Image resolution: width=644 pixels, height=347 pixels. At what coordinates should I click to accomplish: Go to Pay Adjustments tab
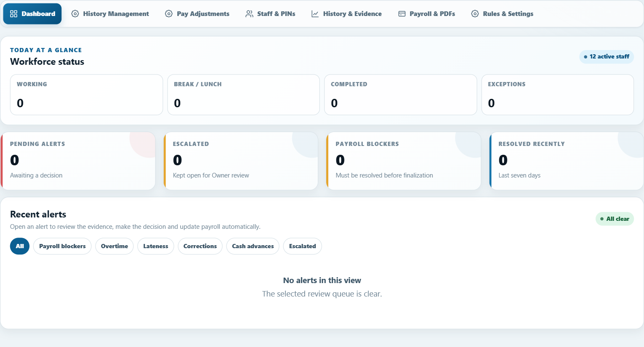point(197,14)
